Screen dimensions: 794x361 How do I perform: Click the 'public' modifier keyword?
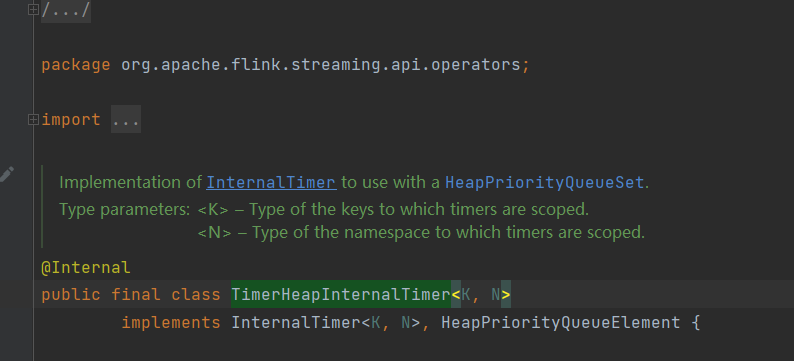pos(71,294)
